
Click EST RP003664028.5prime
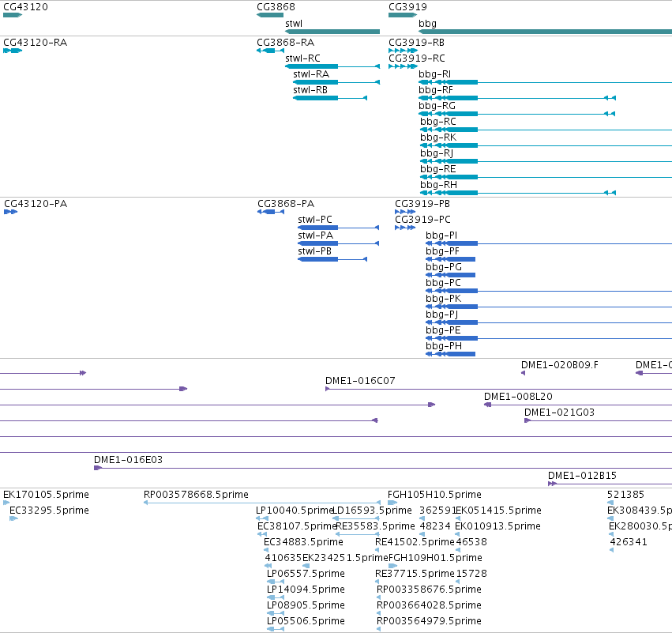click(379, 613)
